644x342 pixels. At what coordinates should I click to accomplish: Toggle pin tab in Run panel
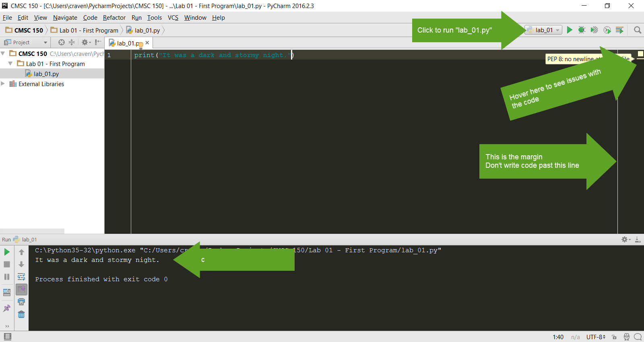pos(7,308)
